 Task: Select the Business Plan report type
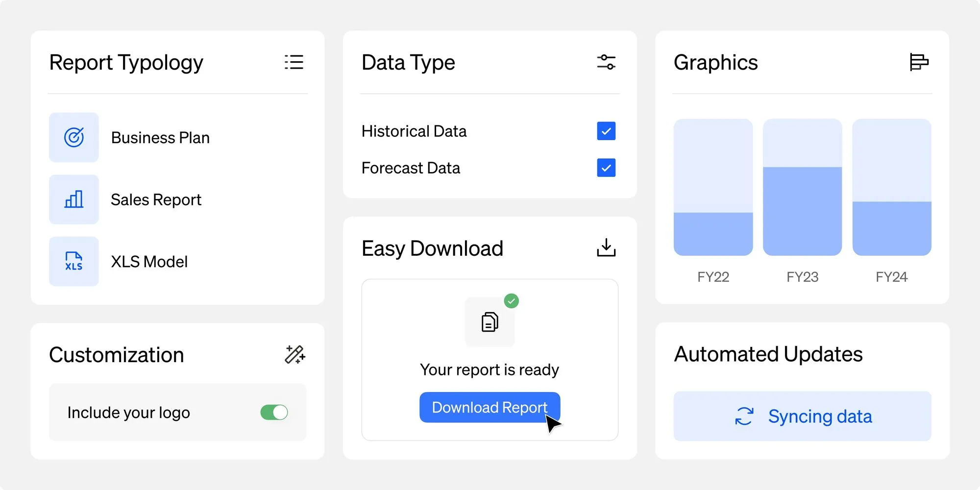tap(160, 138)
